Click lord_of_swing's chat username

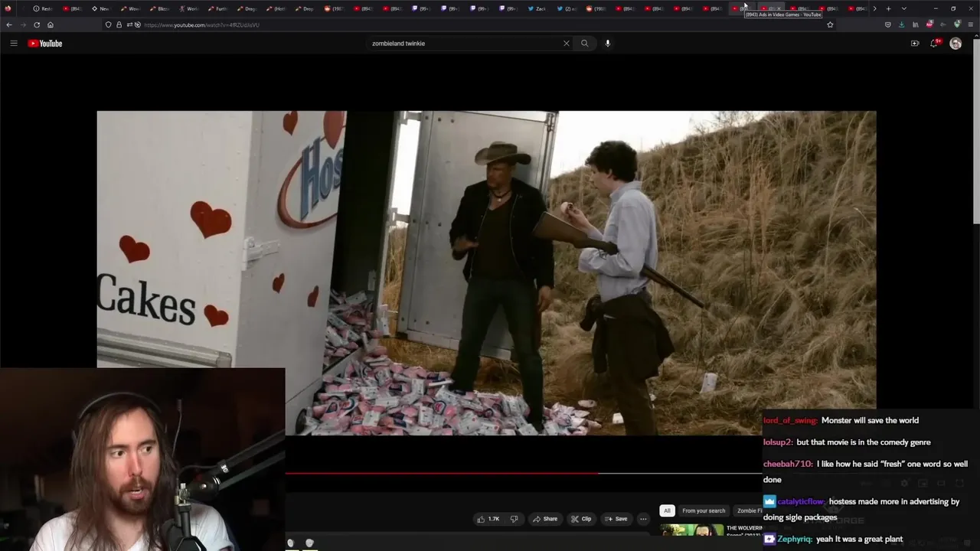(x=789, y=420)
